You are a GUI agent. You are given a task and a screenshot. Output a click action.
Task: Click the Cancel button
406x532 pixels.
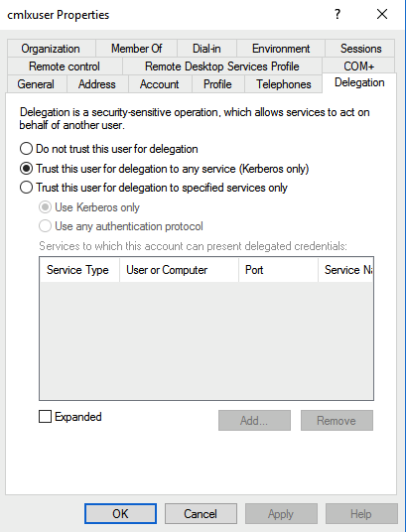[x=201, y=513]
